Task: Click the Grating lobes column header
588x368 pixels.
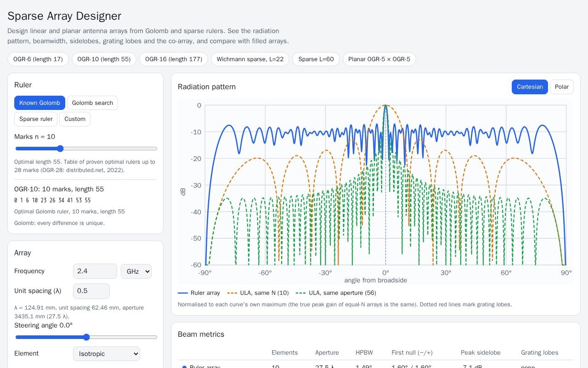Action: tap(540, 353)
